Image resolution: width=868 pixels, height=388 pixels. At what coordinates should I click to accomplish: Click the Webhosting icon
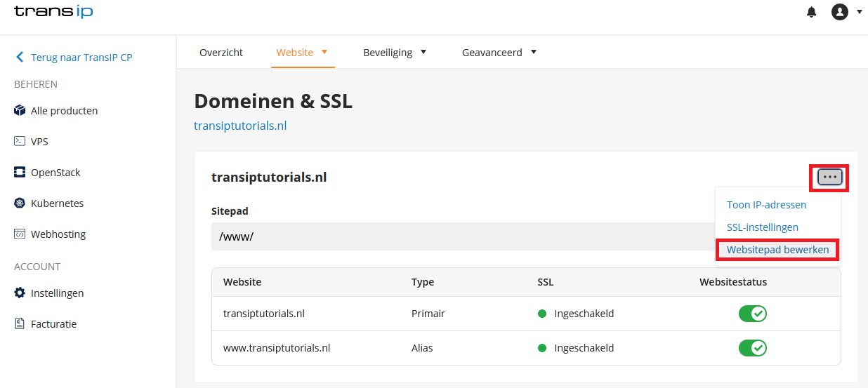point(20,234)
